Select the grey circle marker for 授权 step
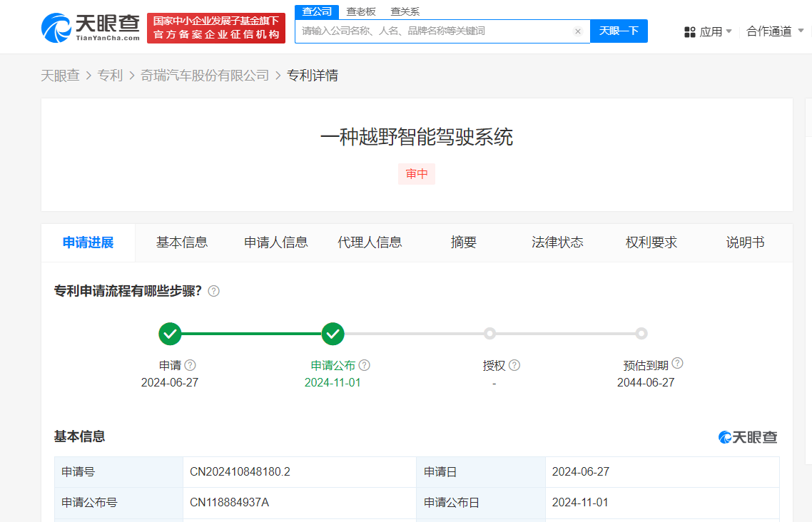 click(x=489, y=334)
